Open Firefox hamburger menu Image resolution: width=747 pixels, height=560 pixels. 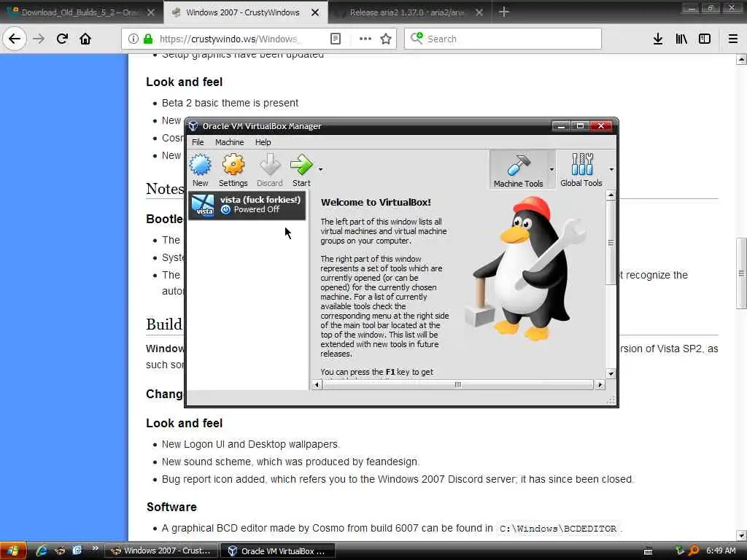point(733,39)
